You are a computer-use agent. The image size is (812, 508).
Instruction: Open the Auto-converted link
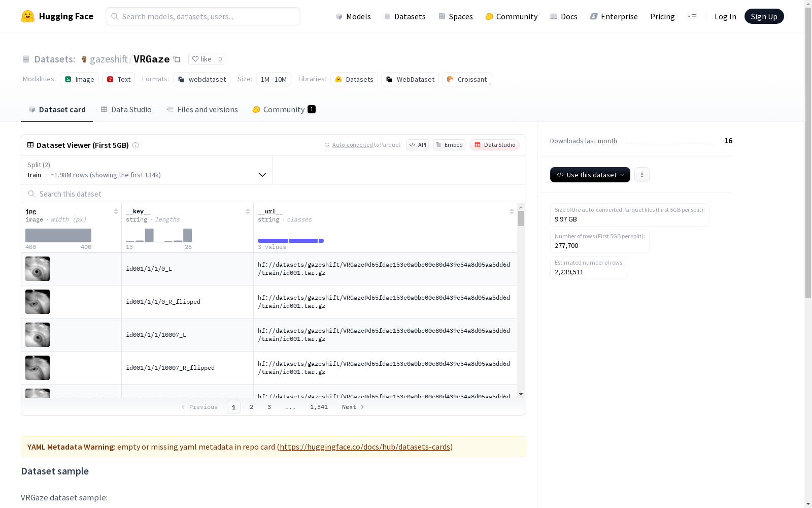tap(352, 145)
